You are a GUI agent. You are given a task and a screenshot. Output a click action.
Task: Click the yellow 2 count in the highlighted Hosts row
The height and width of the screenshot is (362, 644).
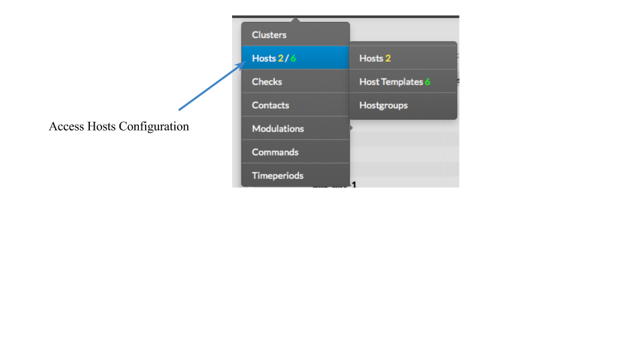(280, 58)
